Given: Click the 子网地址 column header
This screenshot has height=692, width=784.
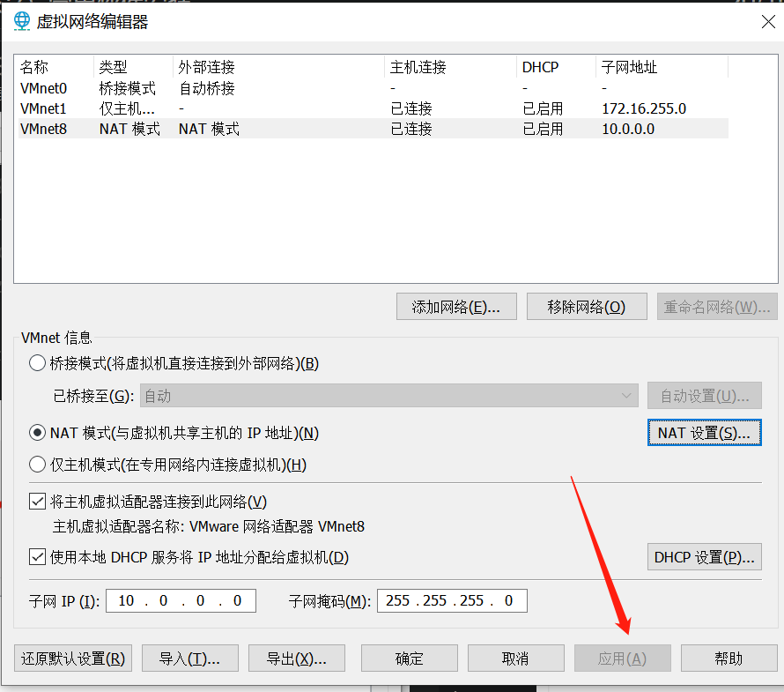Looking at the screenshot, I should tap(662, 66).
